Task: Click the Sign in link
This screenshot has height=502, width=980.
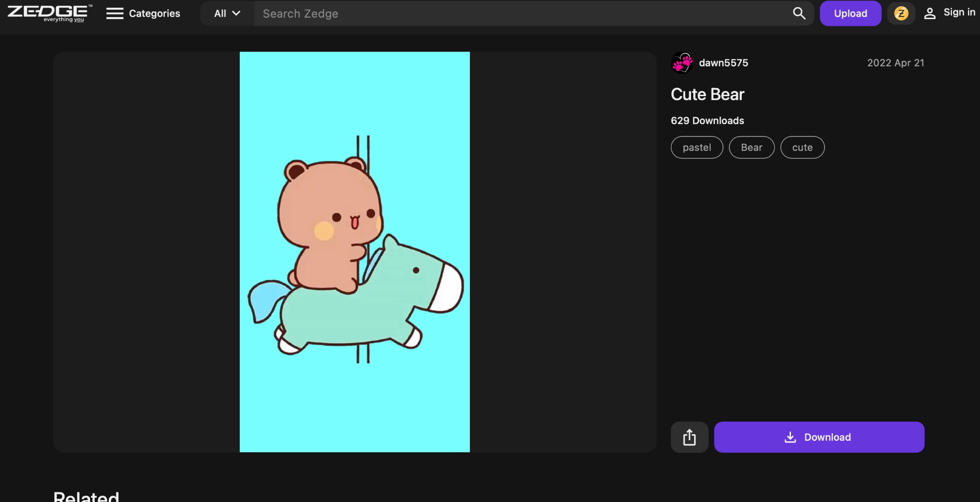Action: [x=959, y=12]
